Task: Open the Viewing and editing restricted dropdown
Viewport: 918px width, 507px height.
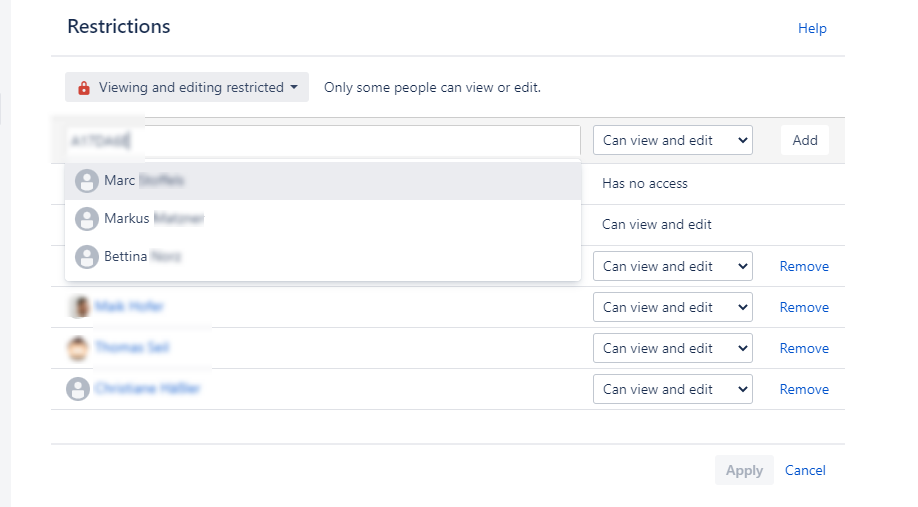Action: [187, 87]
